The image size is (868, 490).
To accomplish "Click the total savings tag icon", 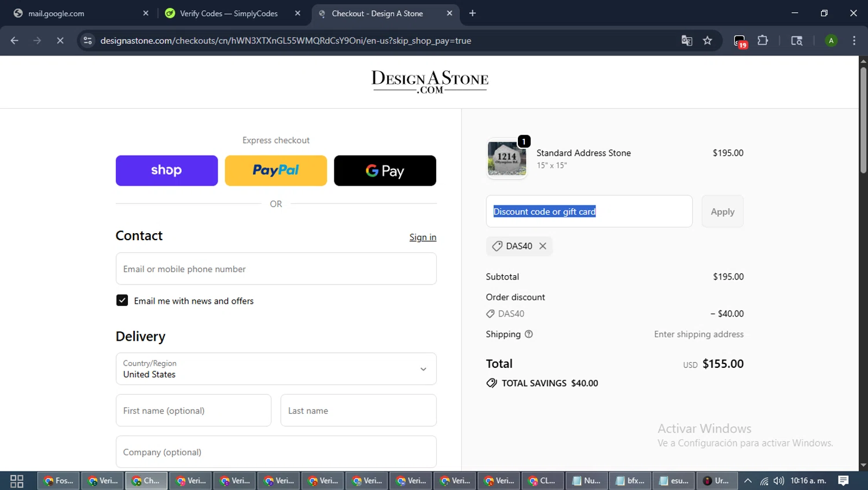I will (491, 383).
